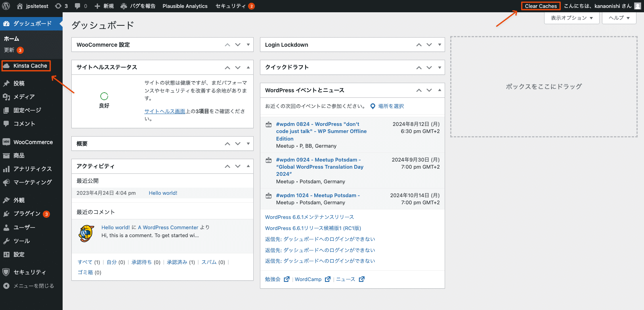Open 外観 in the sidebar
Viewport: 644px width, 310px height.
pos(31,200)
